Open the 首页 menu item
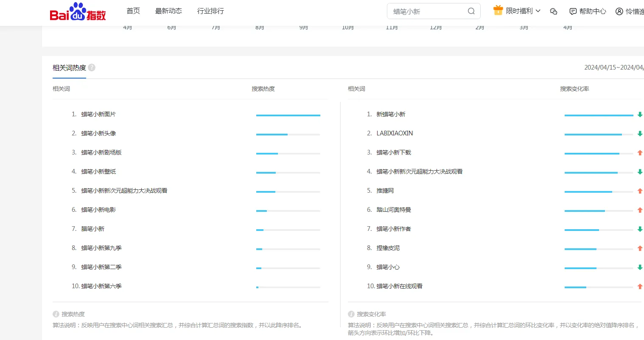This screenshot has height=340, width=644. tap(133, 11)
